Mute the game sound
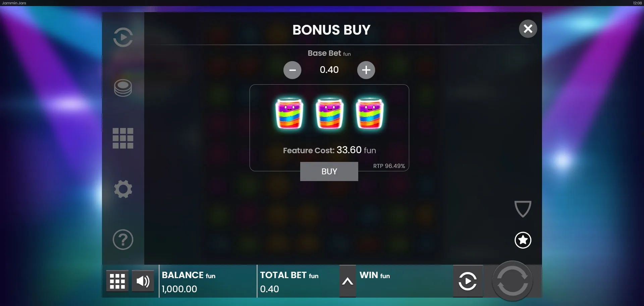The height and width of the screenshot is (306, 644). [x=143, y=281]
